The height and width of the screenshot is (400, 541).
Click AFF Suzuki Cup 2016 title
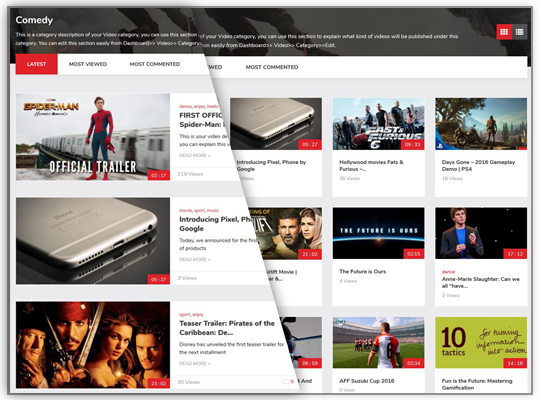pyautogui.click(x=367, y=381)
